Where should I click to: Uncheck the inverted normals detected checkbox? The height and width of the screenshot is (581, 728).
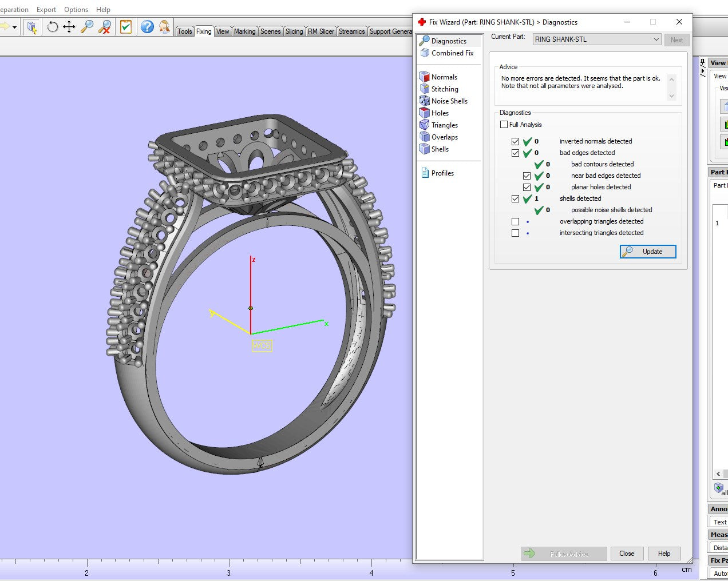(516, 141)
